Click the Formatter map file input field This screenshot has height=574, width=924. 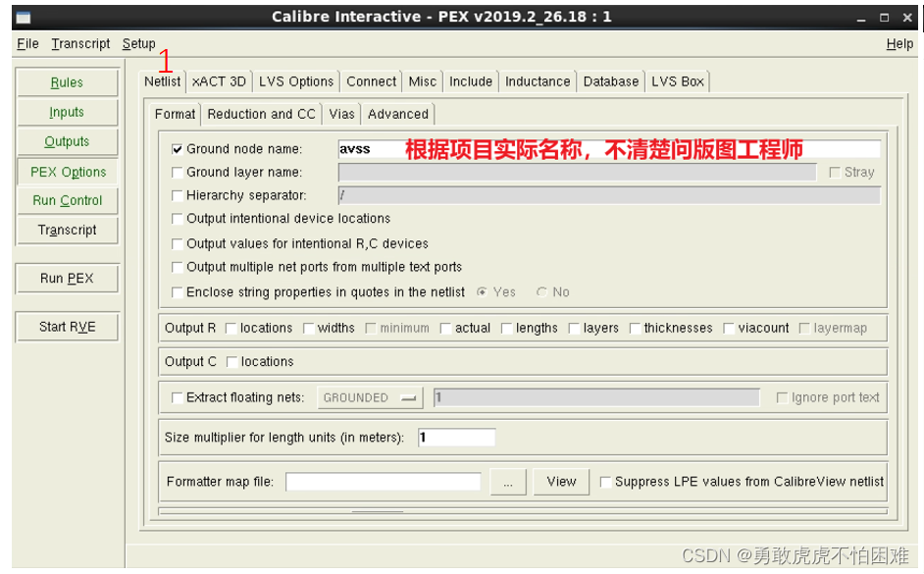(x=383, y=482)
